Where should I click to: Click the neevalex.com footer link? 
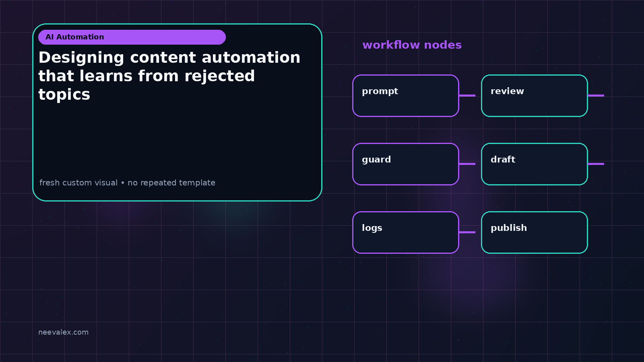tap(63, 332)
